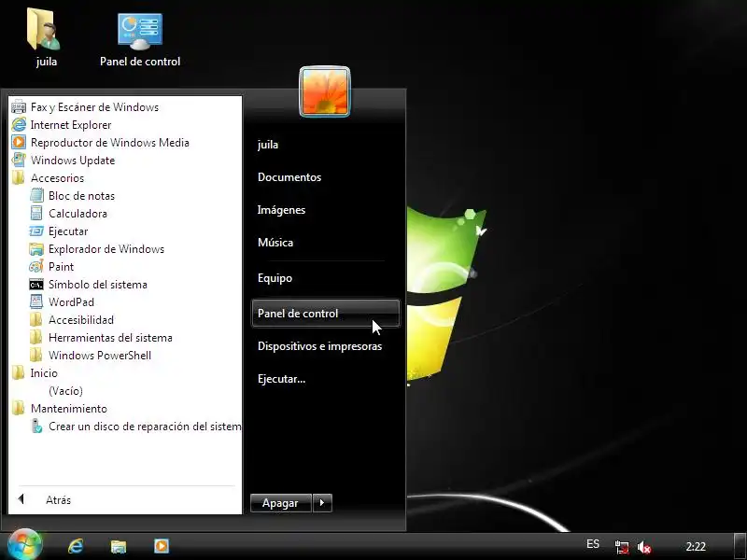Select the Panel de control desktop icon
747x560 pixels.
[140, 40]
